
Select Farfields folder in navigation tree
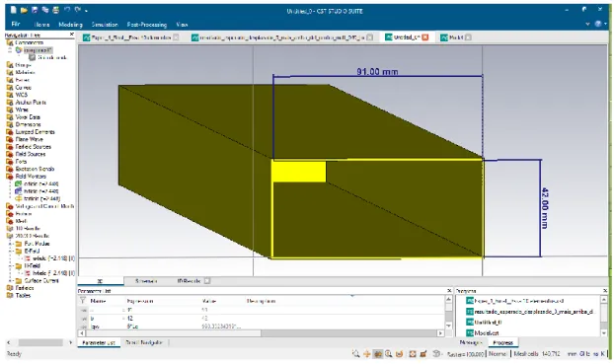(x=25, y=288)
